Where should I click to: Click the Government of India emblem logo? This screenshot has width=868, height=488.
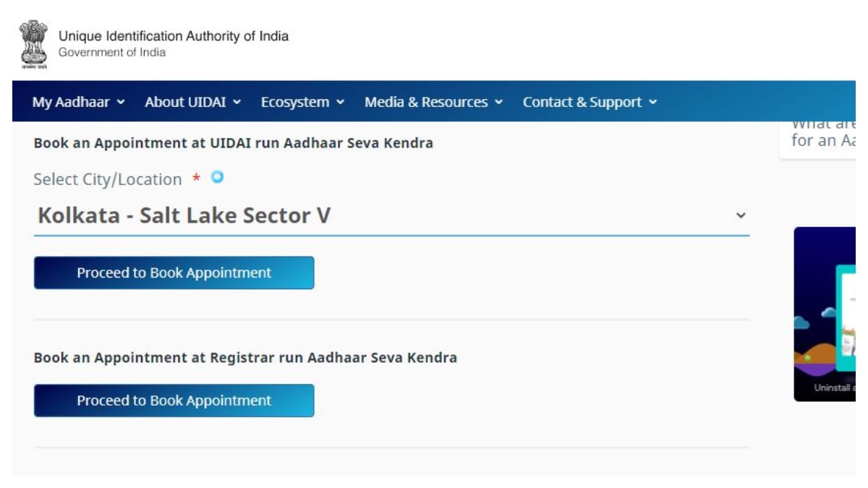coord(33,44)
